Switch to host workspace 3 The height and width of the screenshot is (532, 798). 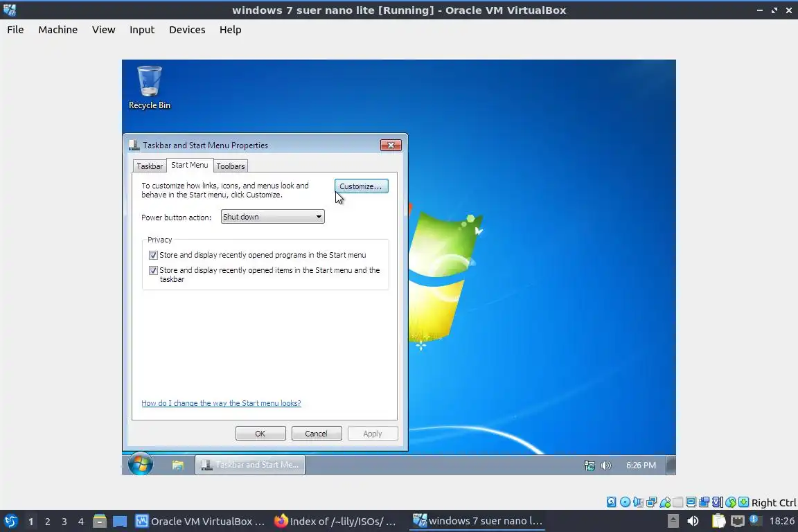64,522
